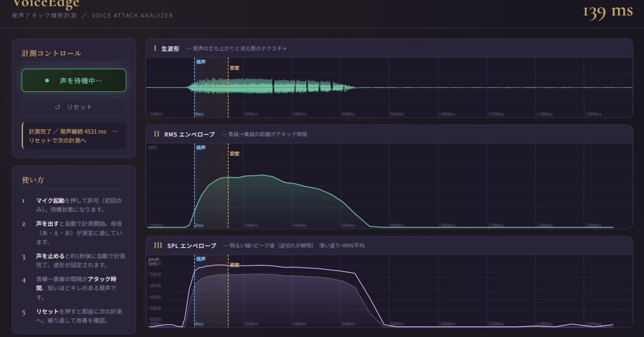The height and width of the screenshot is (337, 644).
Task: Click the 発声 marker in the raw waveform chart
Action: 201,62
